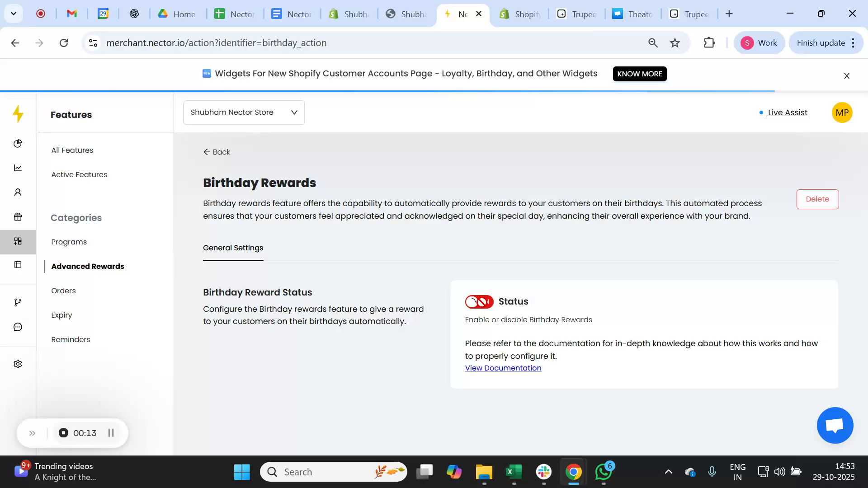Screen dimensions: 868x488
Task: Open the layout panel icon in sidebar
Action: pyautogui.click(x=18, y=264)
